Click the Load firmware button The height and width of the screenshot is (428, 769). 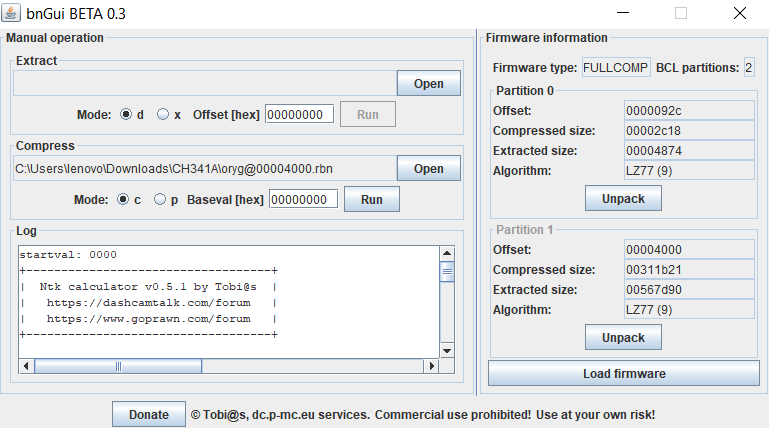tap(623, 374)
